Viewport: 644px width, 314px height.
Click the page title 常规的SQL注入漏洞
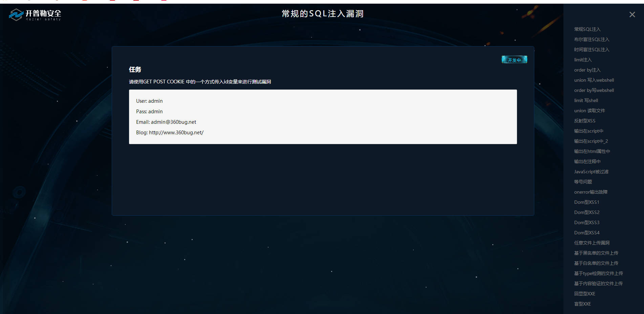coord(323,14)
